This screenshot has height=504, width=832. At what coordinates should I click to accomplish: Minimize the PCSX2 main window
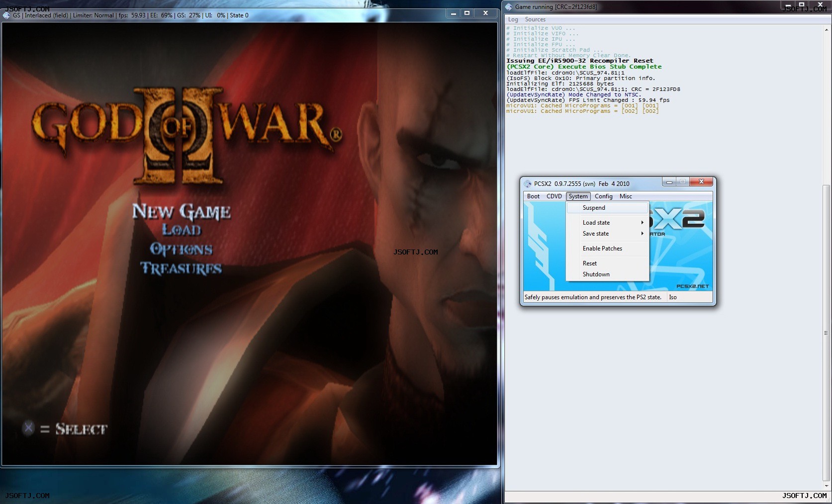tap(669, 182)
